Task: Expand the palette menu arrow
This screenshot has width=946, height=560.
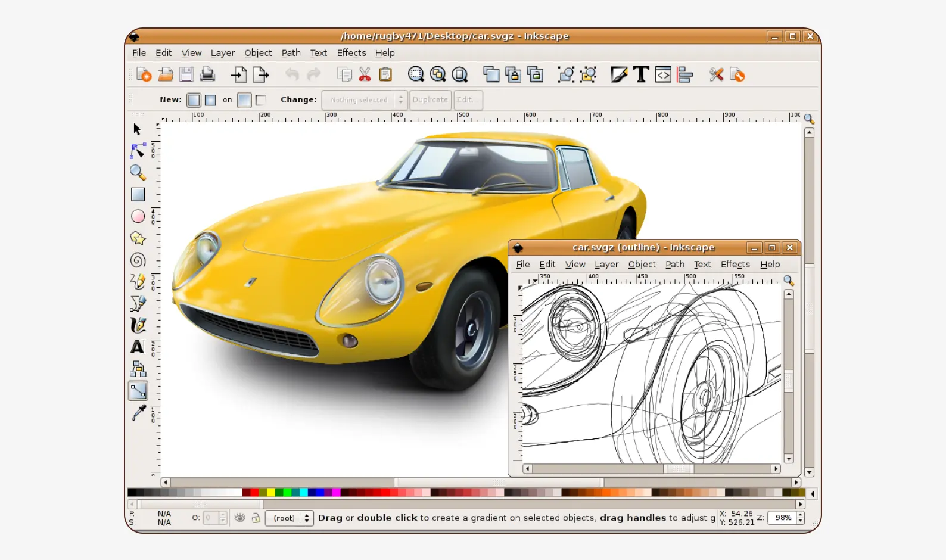Action: point(812,493)
